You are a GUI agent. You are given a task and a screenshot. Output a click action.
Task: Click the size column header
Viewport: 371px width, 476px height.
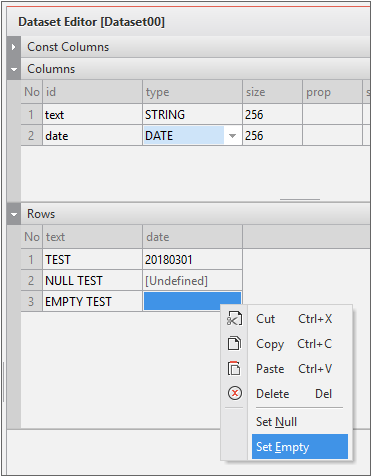pyautogui.click(x=273, y=92)
